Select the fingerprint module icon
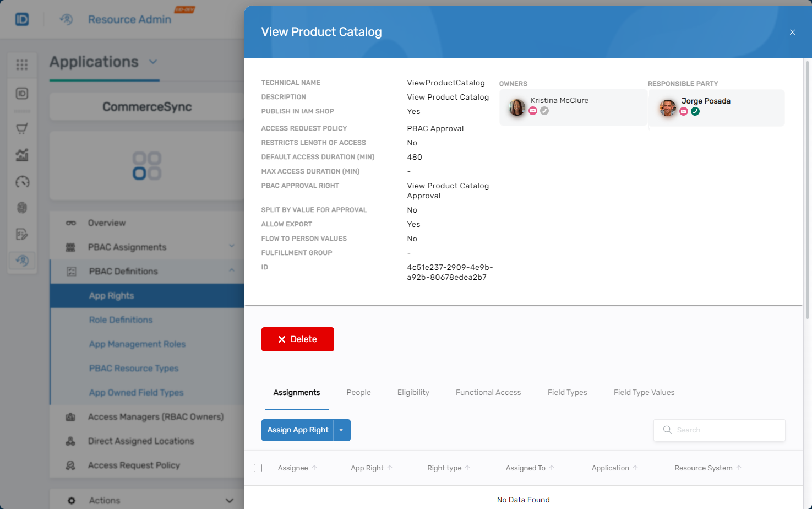The height and width of the screenshot is (509, 812). (x=22, y=208)
